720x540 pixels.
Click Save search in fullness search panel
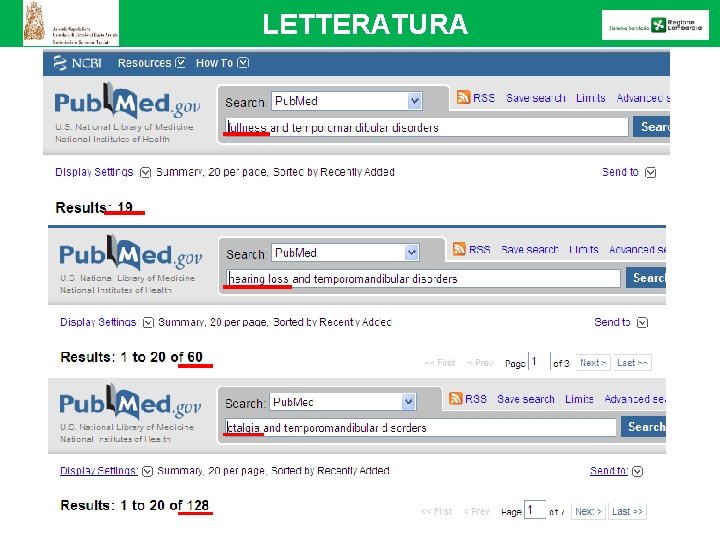pyautogui.click(x=535, y=98)
